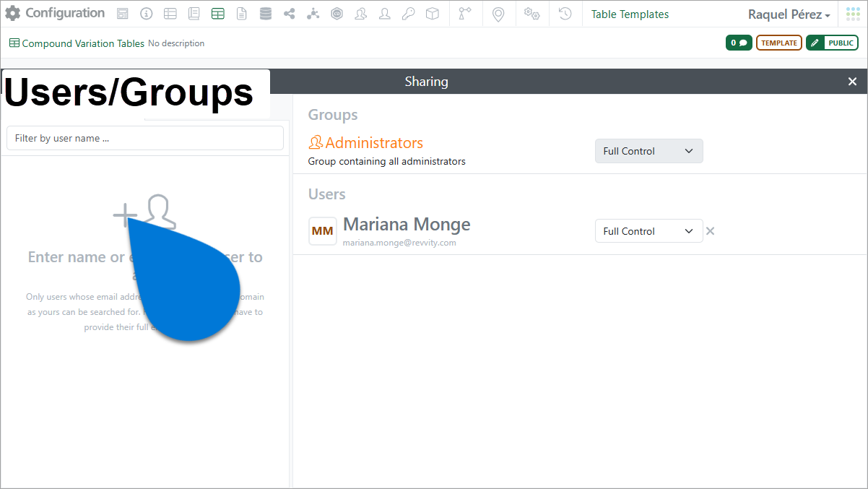
Task: Open the app grid dots icon
Action: (x=853, y=14)
